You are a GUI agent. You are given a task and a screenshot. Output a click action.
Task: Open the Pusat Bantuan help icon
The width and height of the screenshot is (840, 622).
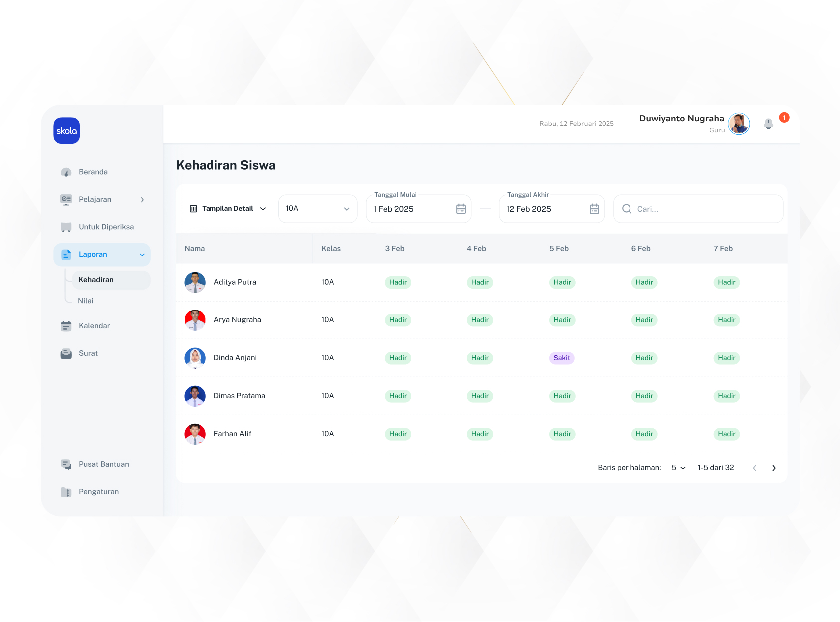66,465
